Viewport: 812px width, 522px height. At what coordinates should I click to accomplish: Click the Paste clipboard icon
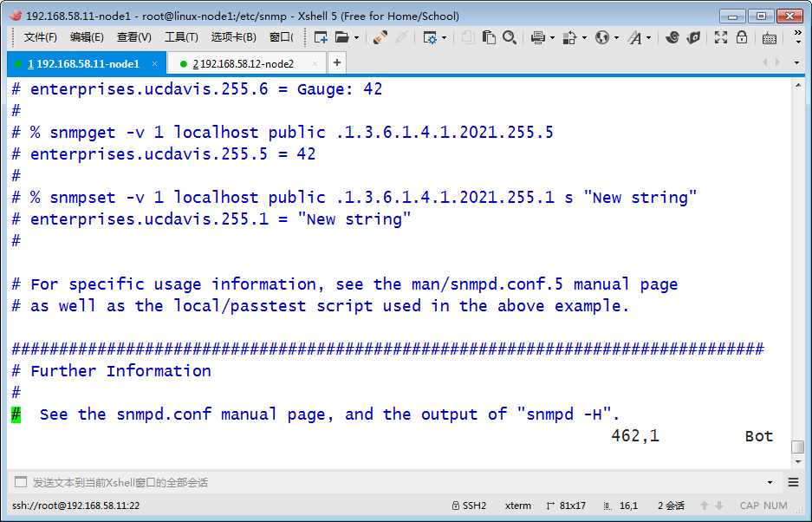(x=489, y=37)
